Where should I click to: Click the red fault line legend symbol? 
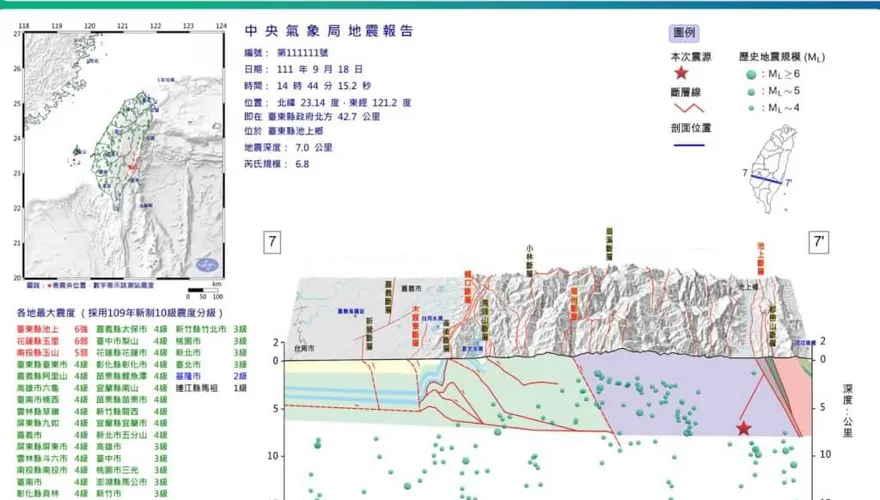click(x=689, y=108)
